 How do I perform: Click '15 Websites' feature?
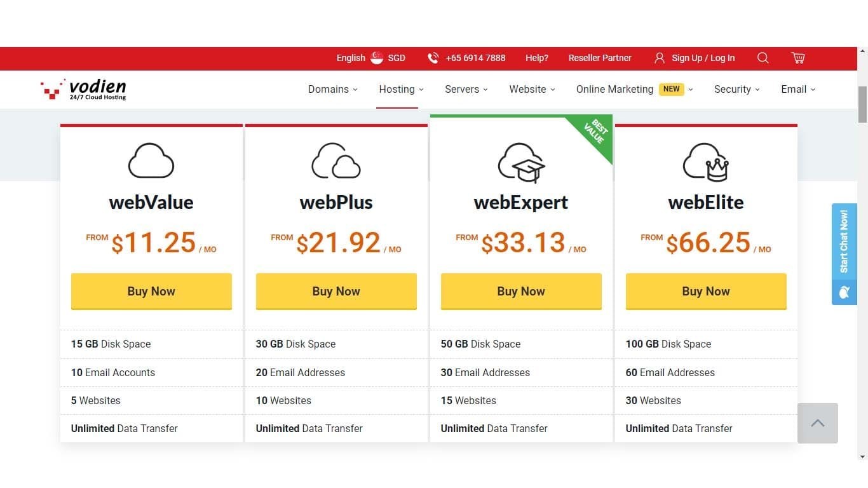469,401
